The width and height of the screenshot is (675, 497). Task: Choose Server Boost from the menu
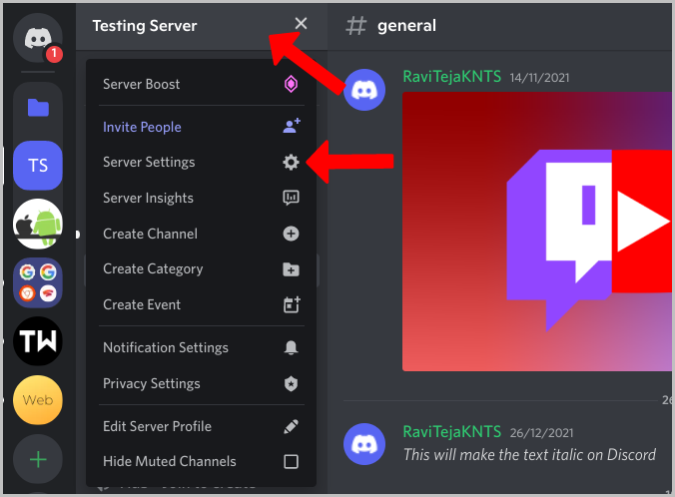201,84
